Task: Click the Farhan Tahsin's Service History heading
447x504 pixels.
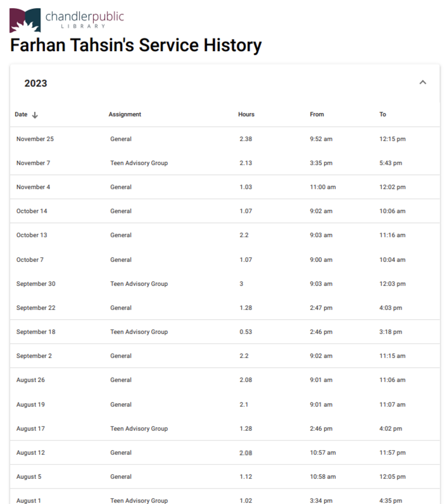Action: pyautogui.click(x=136, y=45)
